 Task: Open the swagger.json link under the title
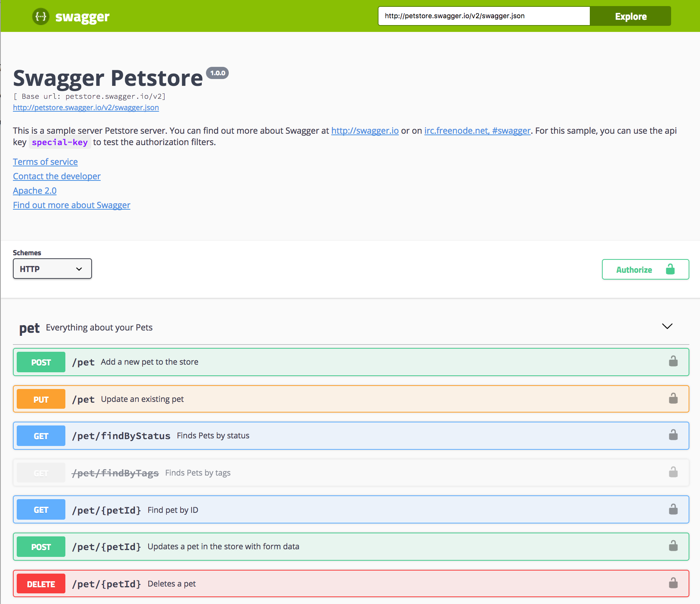click(86, 108)
